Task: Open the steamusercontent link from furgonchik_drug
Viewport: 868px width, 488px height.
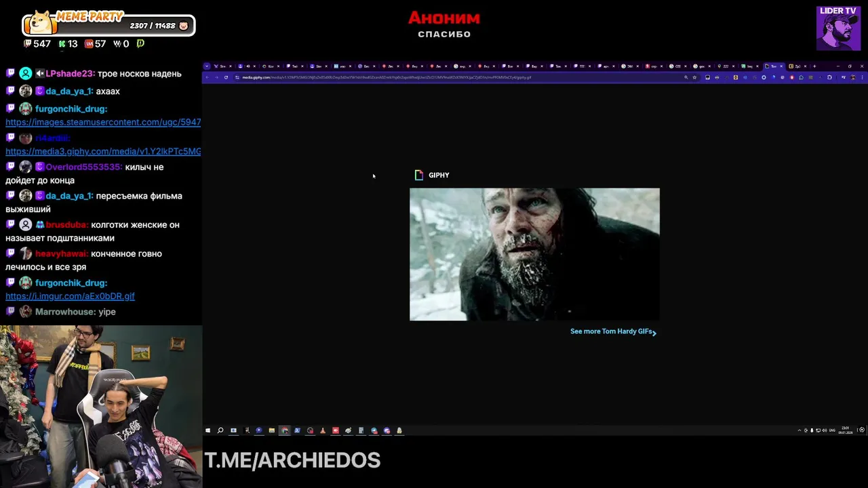Action: coord(103,122)
